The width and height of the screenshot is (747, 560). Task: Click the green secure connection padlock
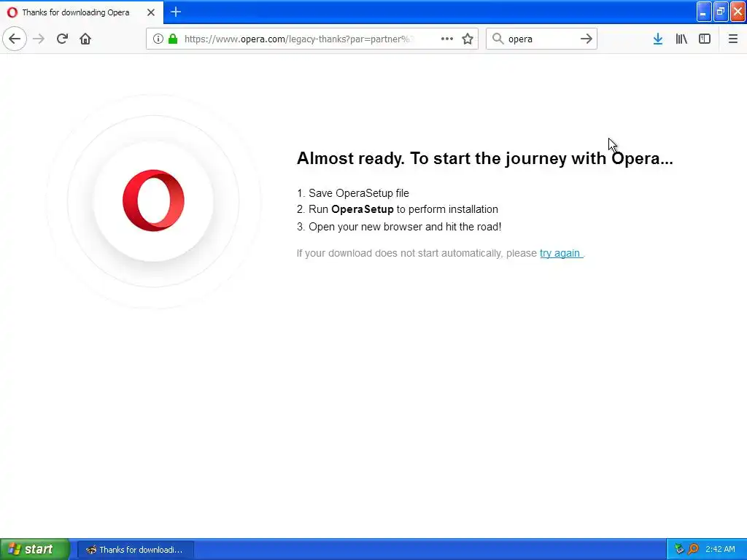pyautogui.click(x=174, y=39)
